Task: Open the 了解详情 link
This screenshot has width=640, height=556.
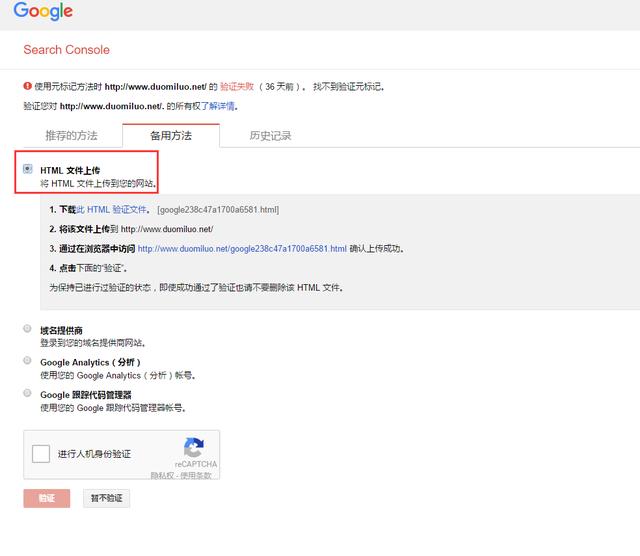Action: click(x=218, y=106)
